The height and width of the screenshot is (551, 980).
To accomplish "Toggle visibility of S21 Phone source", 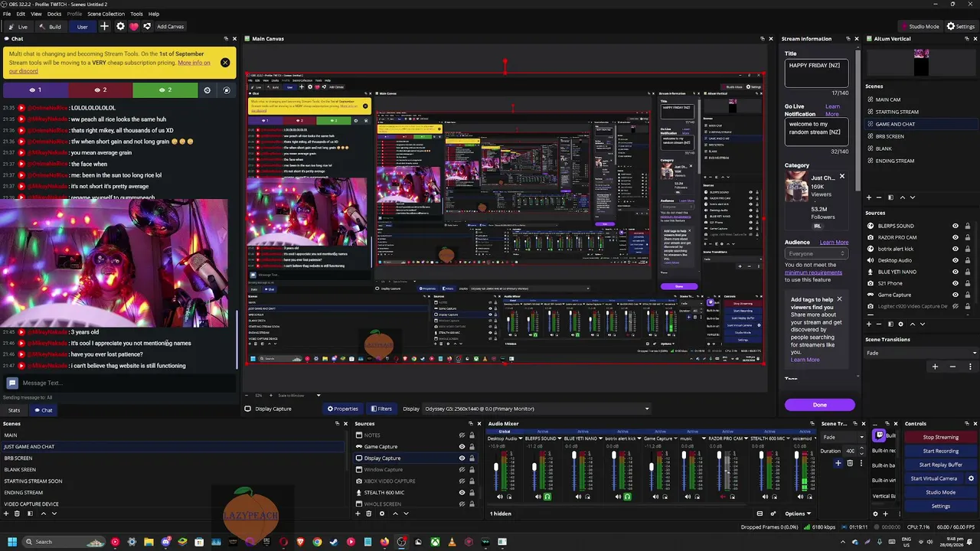I will [x=955, y=283].
